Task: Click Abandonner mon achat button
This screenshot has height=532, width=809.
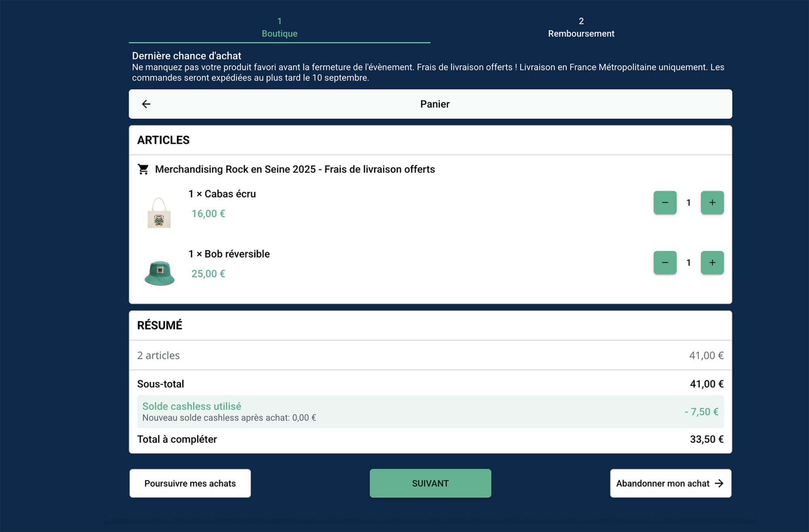Action: click(x=663, y=483)
